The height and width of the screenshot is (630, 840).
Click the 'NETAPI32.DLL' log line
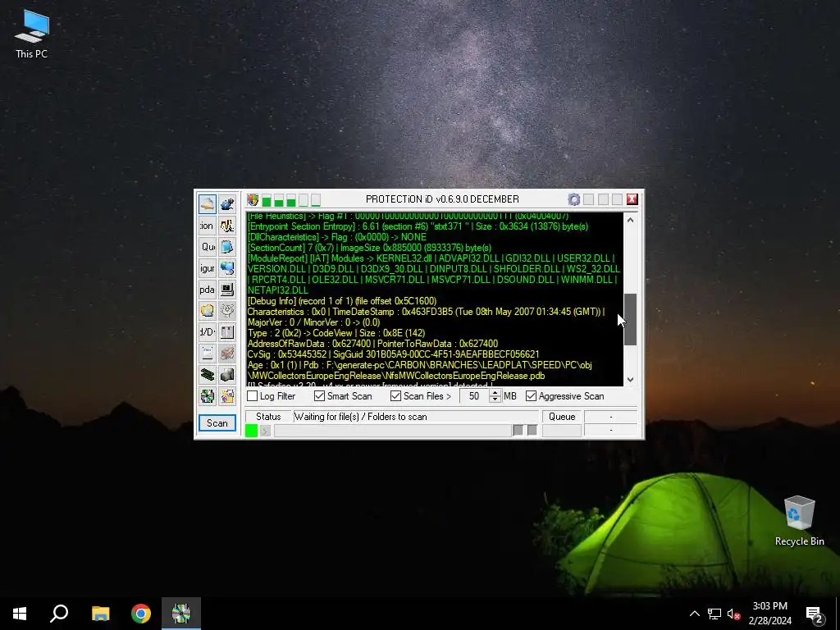[x=277, y=290]
